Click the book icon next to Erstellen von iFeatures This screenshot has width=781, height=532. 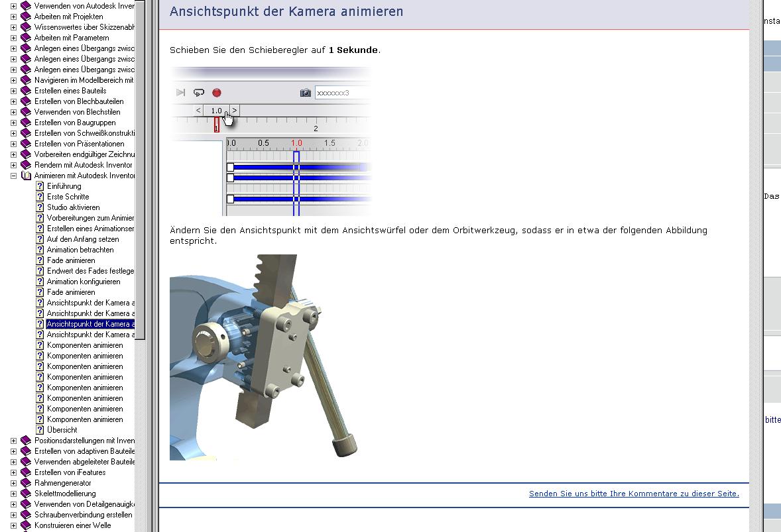[26, 473]
